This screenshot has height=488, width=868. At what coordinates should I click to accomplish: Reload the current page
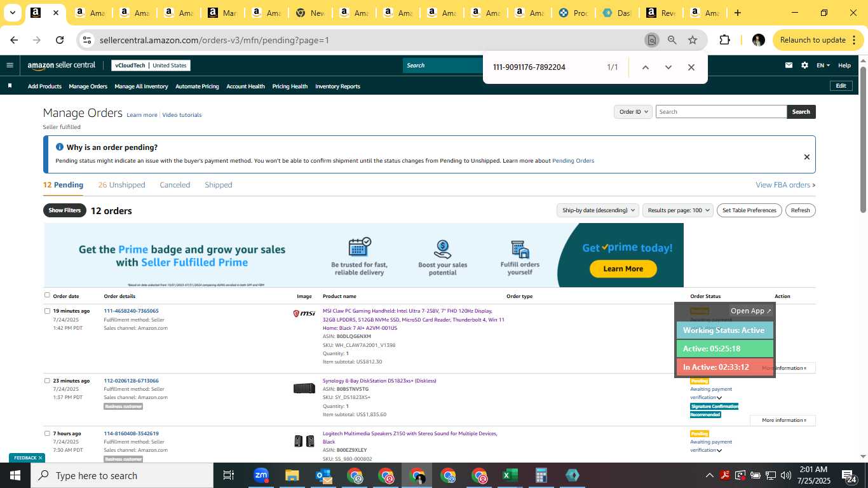coord(60,40)
